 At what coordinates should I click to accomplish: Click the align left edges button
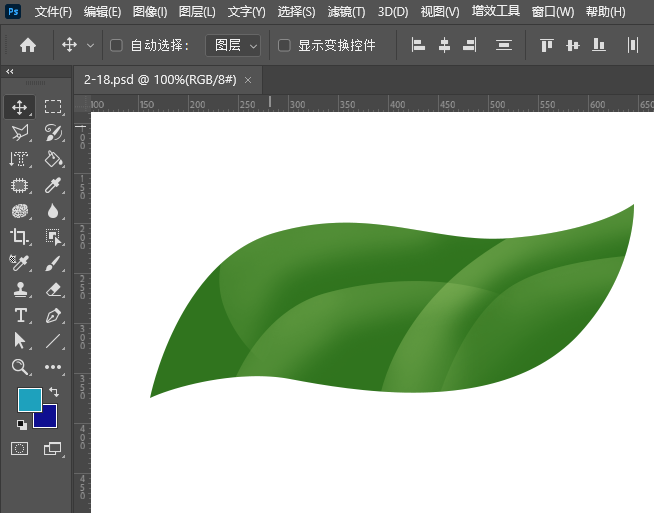coord(418,45)
